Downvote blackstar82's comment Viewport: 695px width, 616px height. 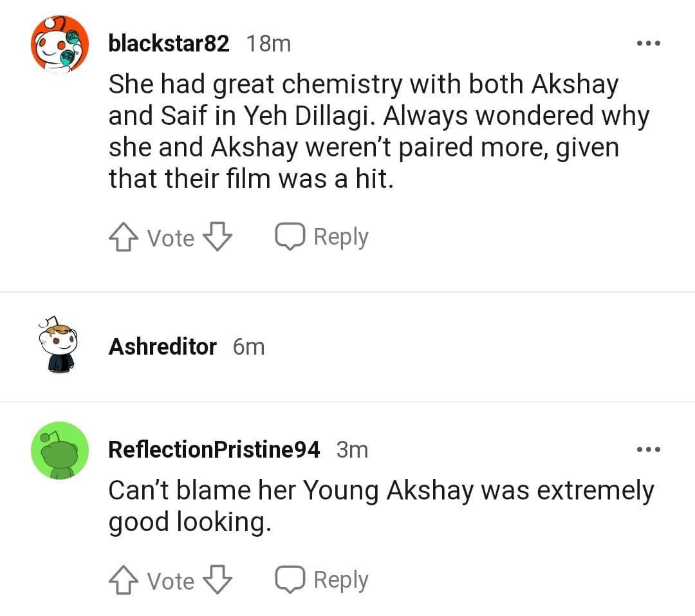click(218, 238)
